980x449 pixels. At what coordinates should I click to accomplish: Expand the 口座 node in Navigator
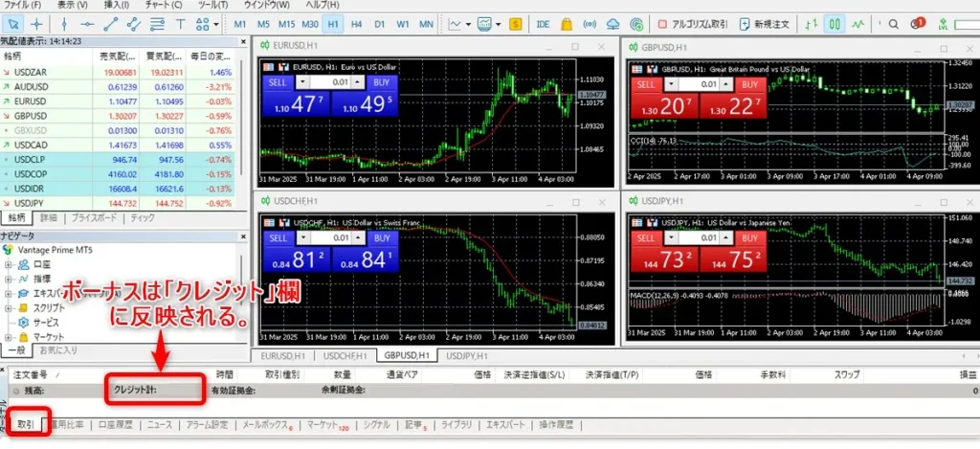point(9,264)
